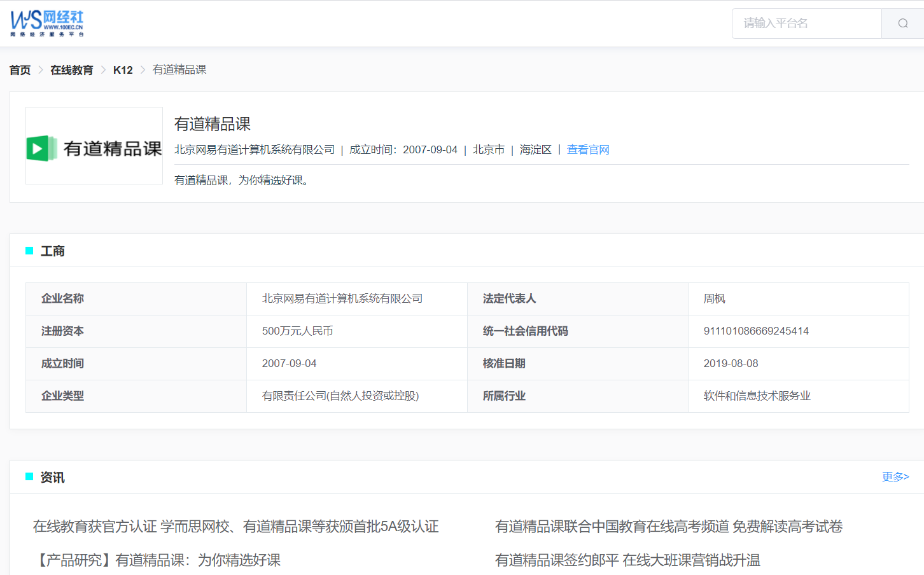Open 在线教育 breadcrumb link
The image size is (924, 575).
click(x=72, y=70)
